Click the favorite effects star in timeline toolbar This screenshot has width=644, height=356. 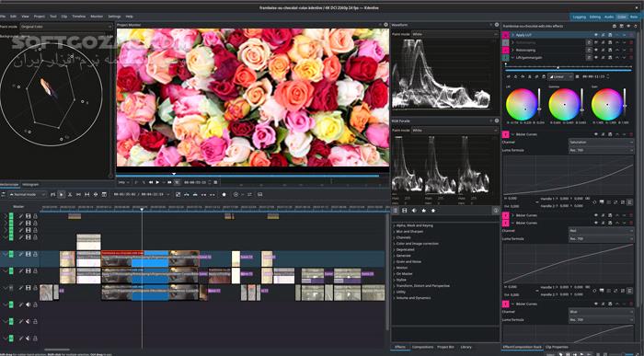pos(224,194)
